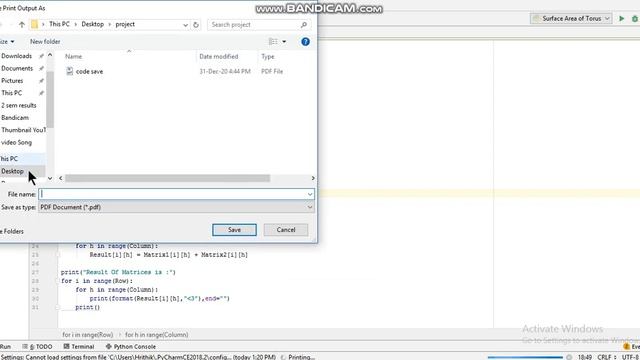The width and height of the screenshot is (640, 360).
Task: Open the video Song folder
Action: (16, 142)
